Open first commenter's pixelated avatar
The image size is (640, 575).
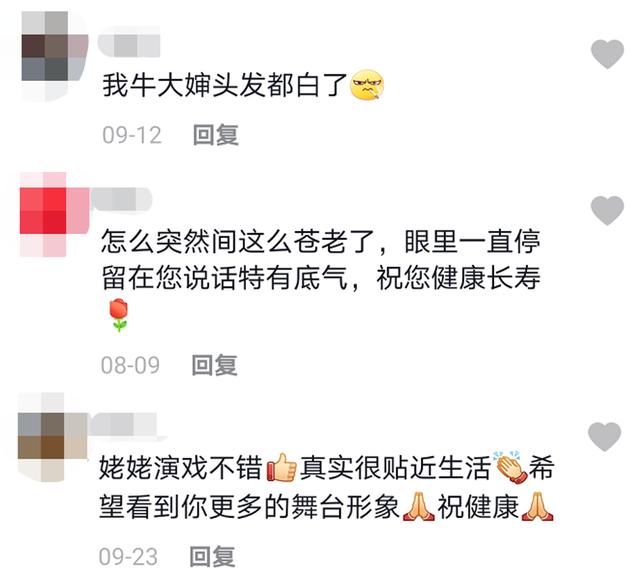pyautogui.click(x=55, y=56)
